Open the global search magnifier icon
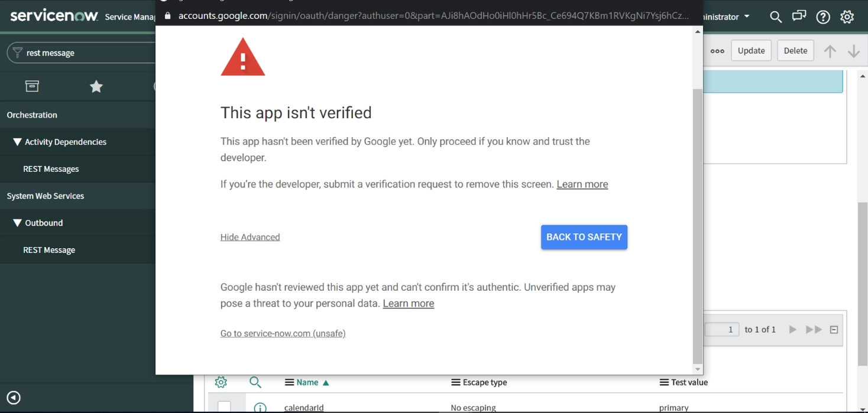The width and height of the screenshot is (868, 413). click(776, 17)
